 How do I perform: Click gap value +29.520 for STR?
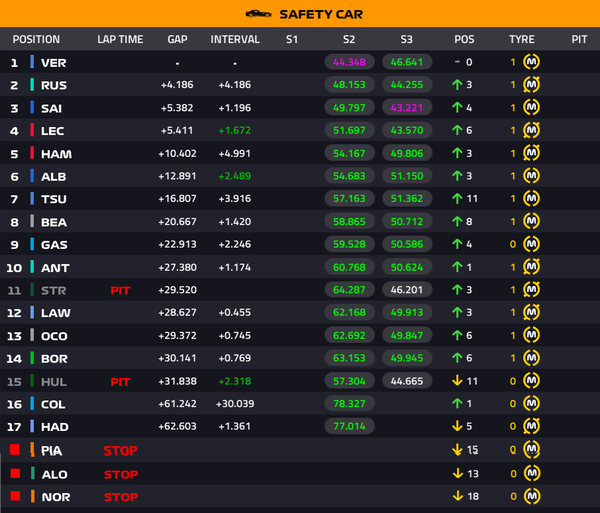(178, 290)
